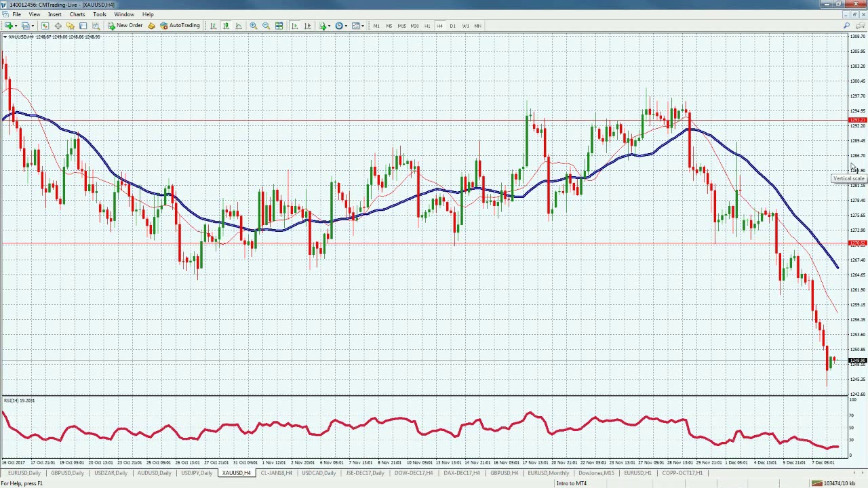Switch to the AUDUSD,Daily chart tab

coord(154,473)
